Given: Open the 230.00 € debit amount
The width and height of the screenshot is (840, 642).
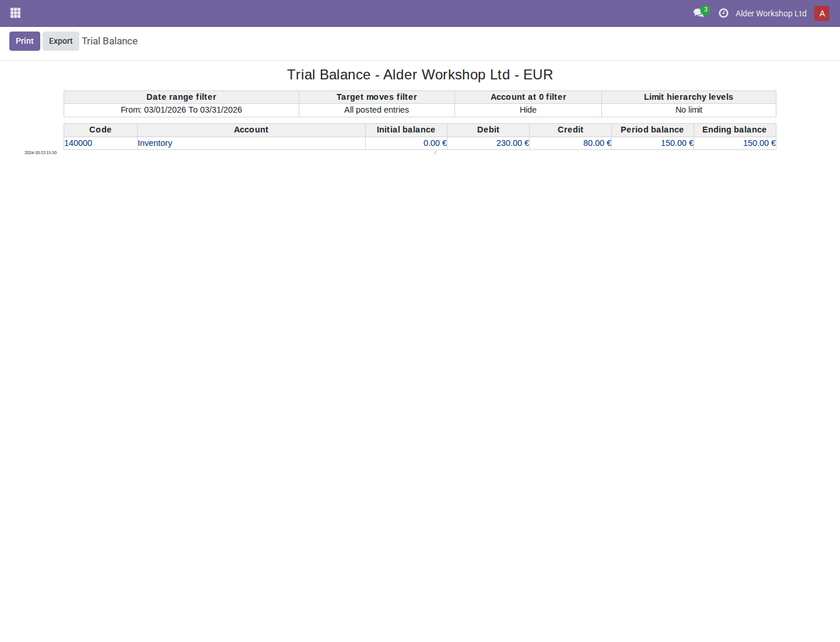Looking at the screenshot, I should (x=513, y=143).
